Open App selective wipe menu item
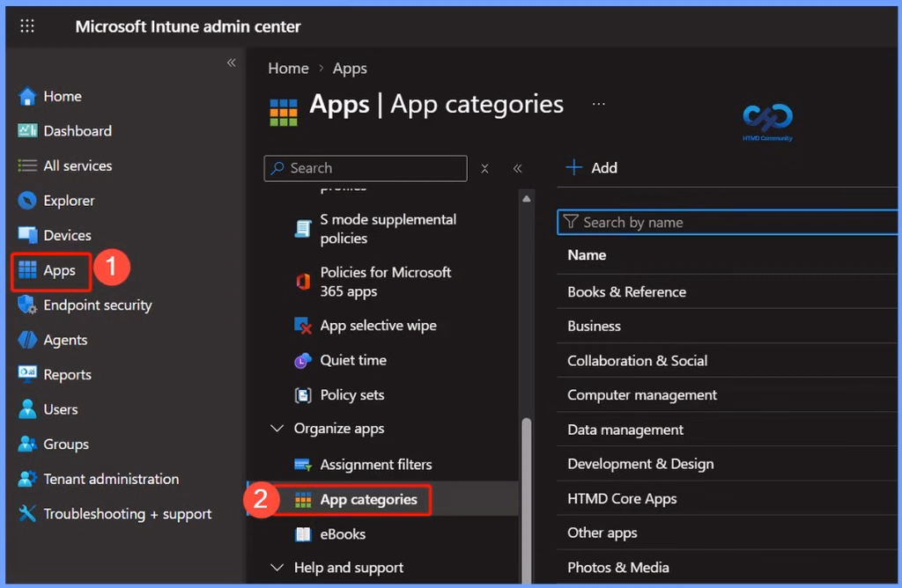The height and width of the screenshot is (588, 902). 378,326
